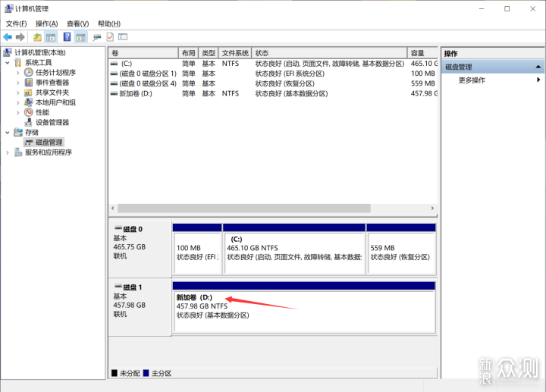Toggle the Show/Hide Console Tree toolbar icon
This screenshot has width=546, height=392.
(x=51, y=37)
